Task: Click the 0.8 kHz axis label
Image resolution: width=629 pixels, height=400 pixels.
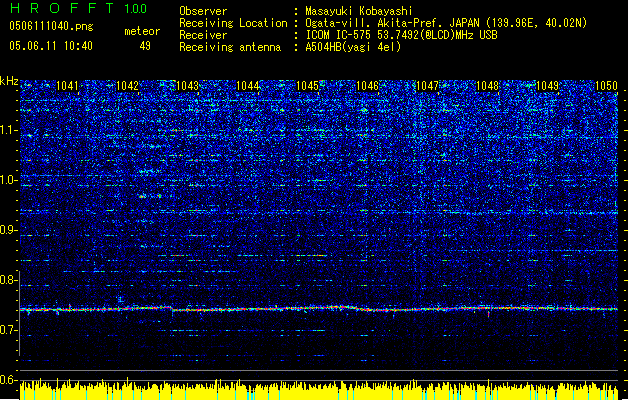Action: tap(7, 280)
